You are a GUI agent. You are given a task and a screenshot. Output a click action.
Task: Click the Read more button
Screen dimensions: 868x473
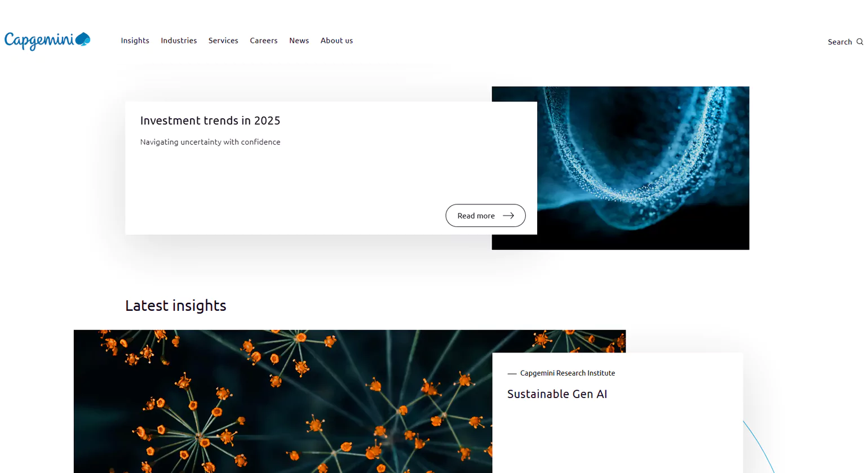point(485,215)
